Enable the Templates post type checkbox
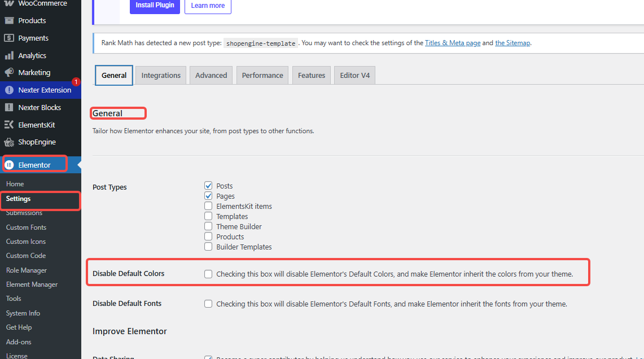The image size is (644, 359). [x=209, y=216]
